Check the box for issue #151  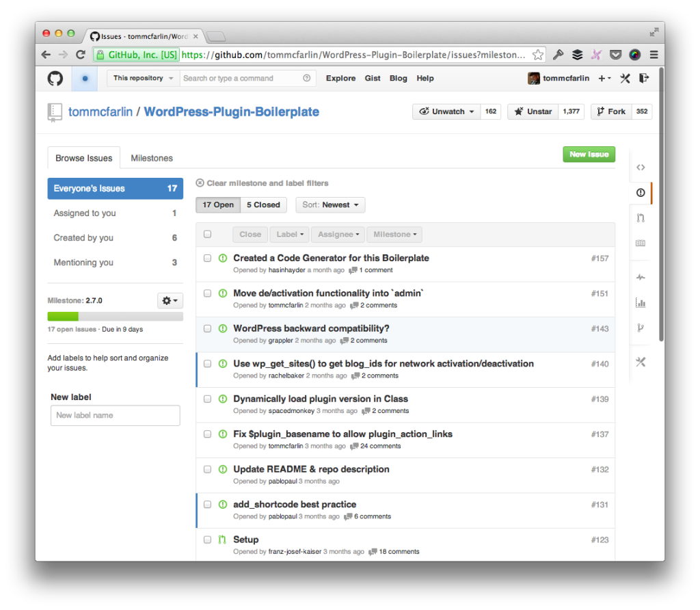(208, 293)
